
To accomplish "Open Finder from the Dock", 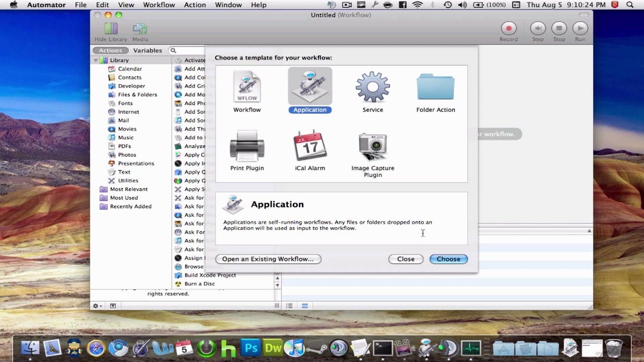I will point(31,348).
